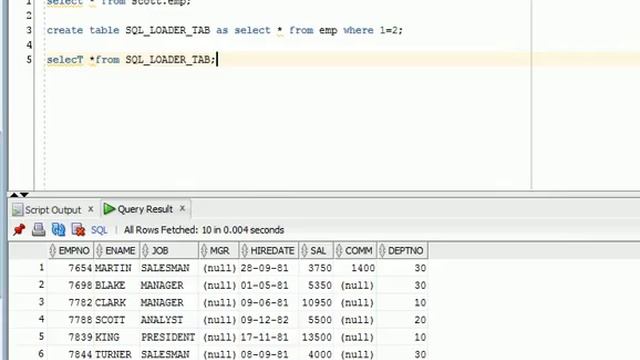Close the Query Result tab
This screenshot has height=360, width=640.
coord(182,208)
